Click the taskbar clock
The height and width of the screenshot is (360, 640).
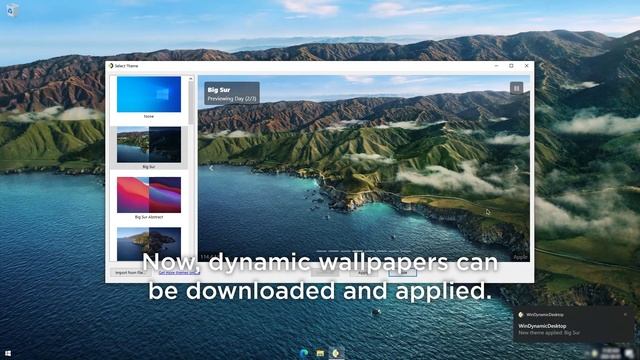point(611,353)
